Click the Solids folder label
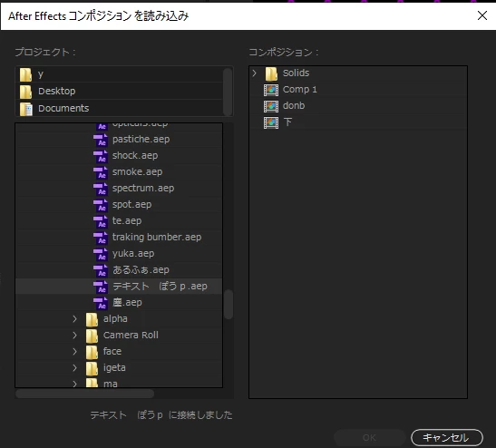 [297, 73]
